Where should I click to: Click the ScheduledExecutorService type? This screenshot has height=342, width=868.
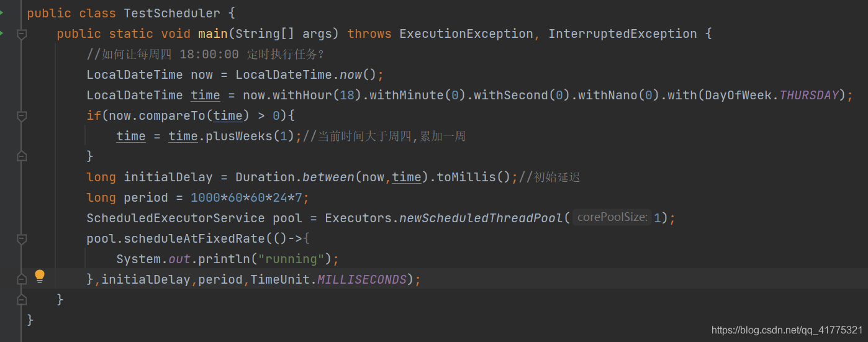tap(176, 218)
